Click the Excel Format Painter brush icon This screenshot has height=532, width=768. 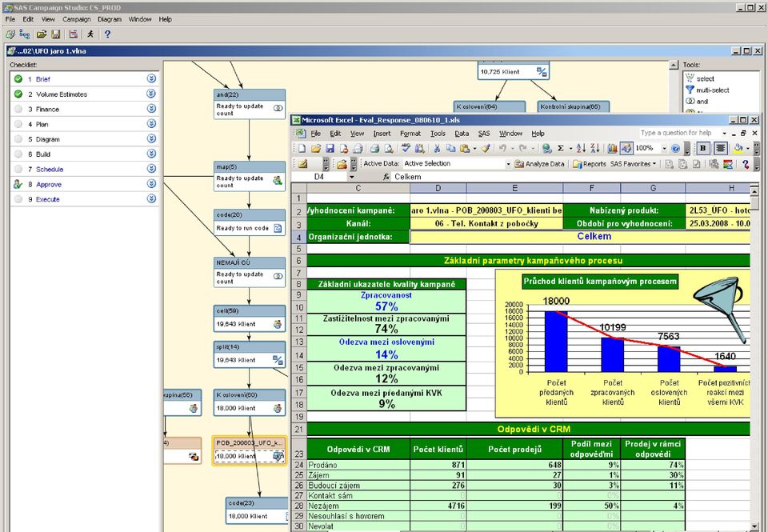point(486,149)
